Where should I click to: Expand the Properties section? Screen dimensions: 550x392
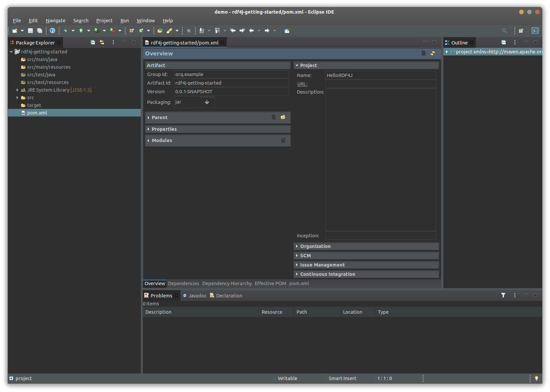click(148, 129)
